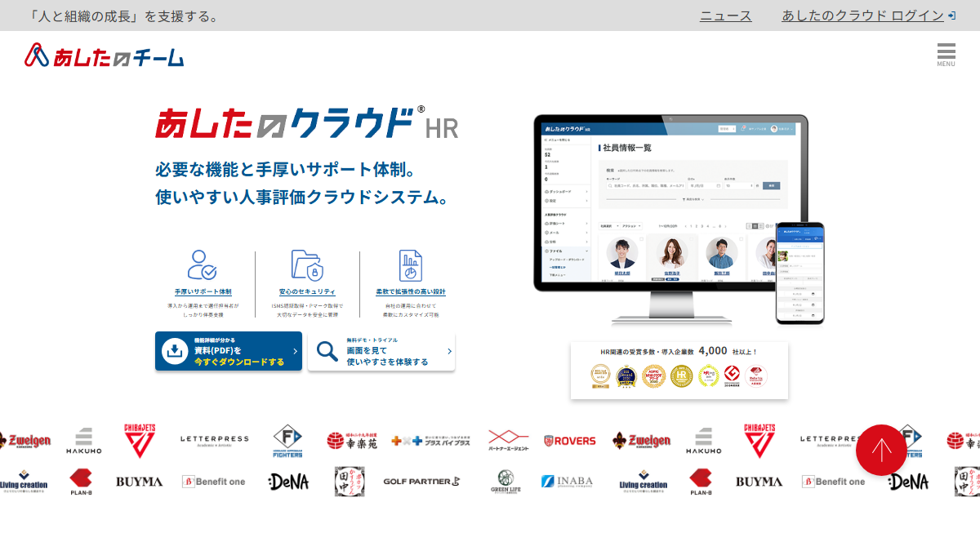Click the GREEN LIFE logo
Image resolution: width=980 pixels, height=551 pixels.
pyautogui.click(x=506, y=482)
